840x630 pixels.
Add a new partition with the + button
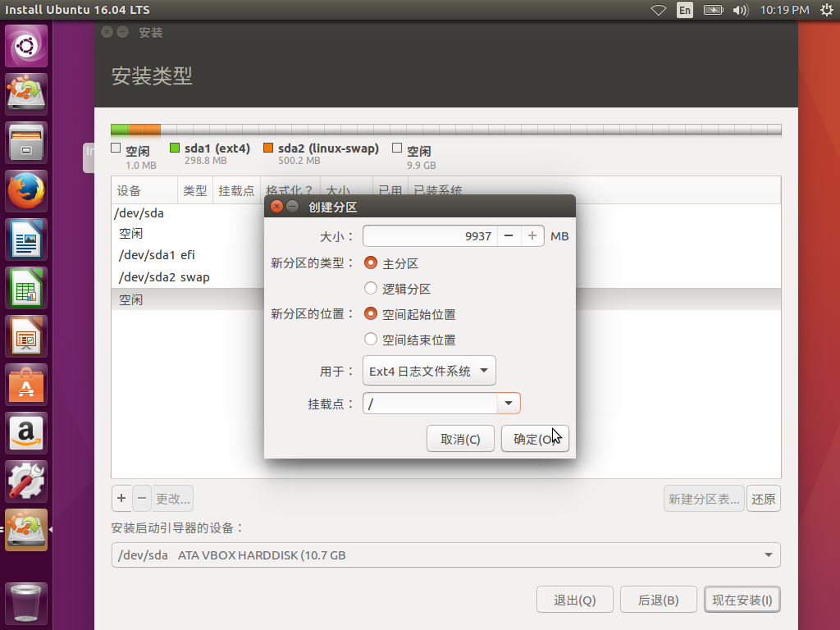(121, 498)
